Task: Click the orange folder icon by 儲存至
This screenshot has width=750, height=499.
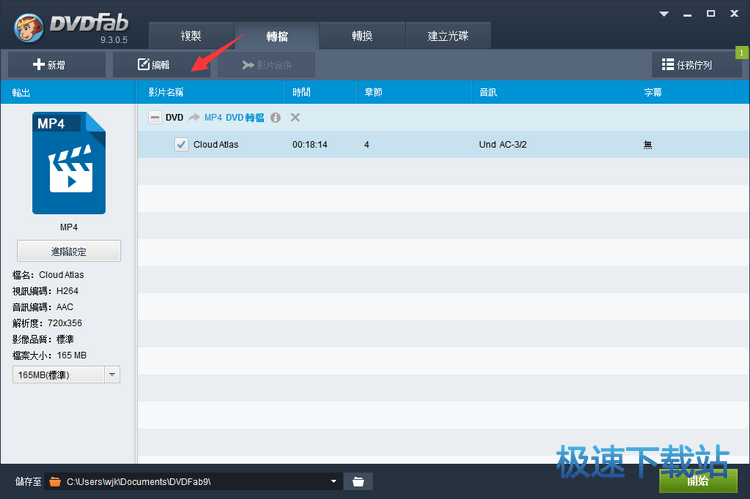Action: tap(55, 481)
